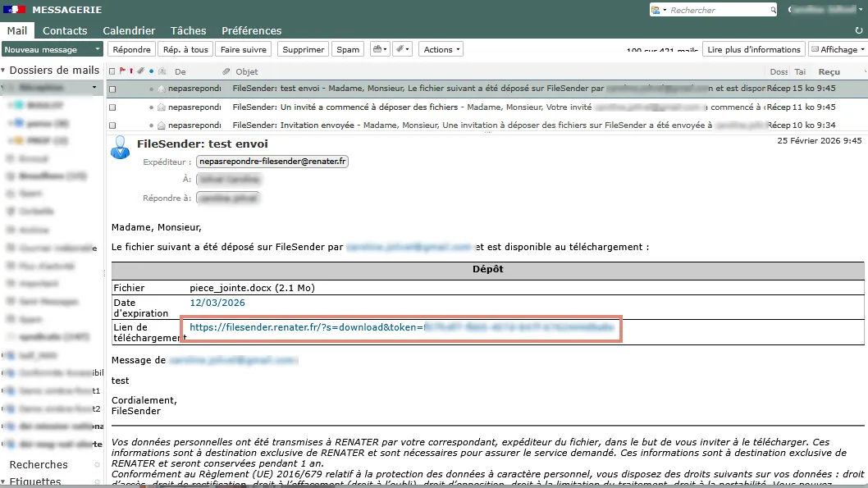Viewport: 868px width, 488px height.
Task: Collapse the Dossiers de mails section
Action: [3, 71]
